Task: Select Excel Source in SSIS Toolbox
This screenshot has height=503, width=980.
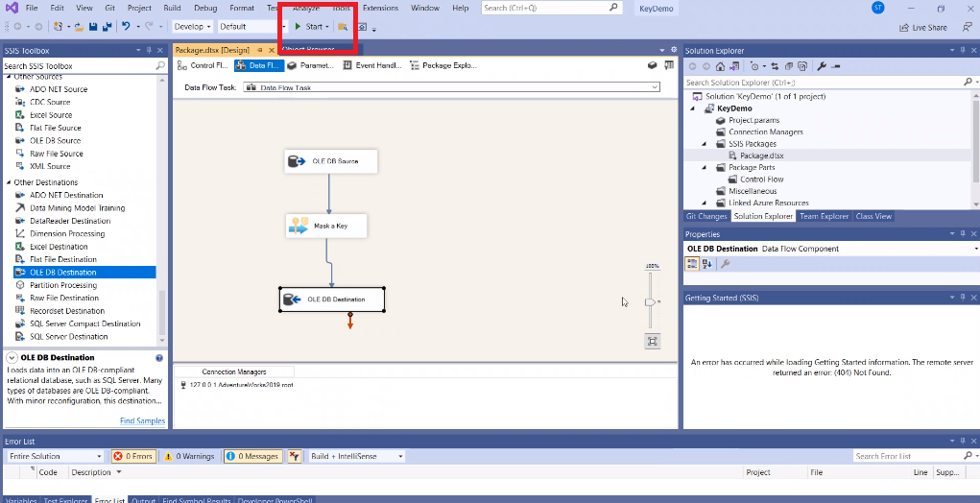Action: [51, 115]
